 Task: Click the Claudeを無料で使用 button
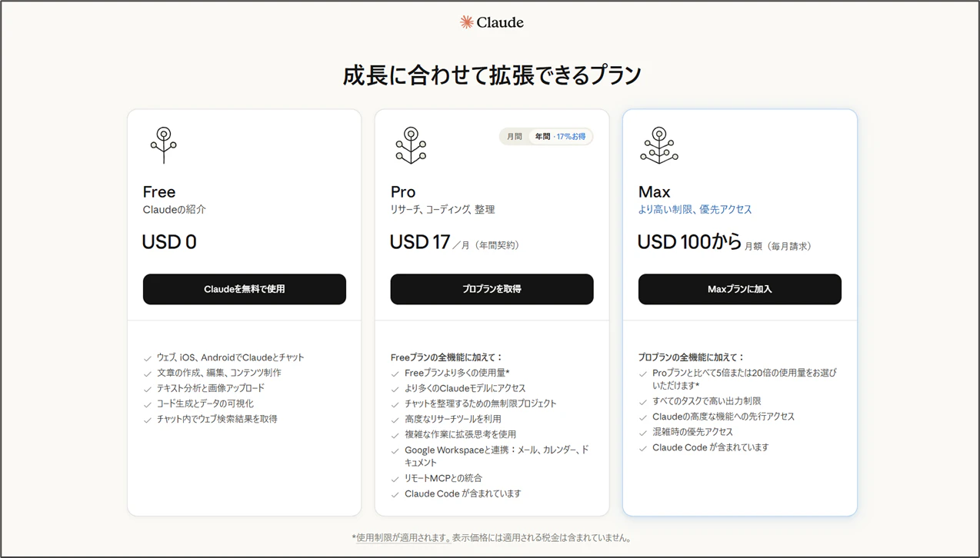[245, 289]
